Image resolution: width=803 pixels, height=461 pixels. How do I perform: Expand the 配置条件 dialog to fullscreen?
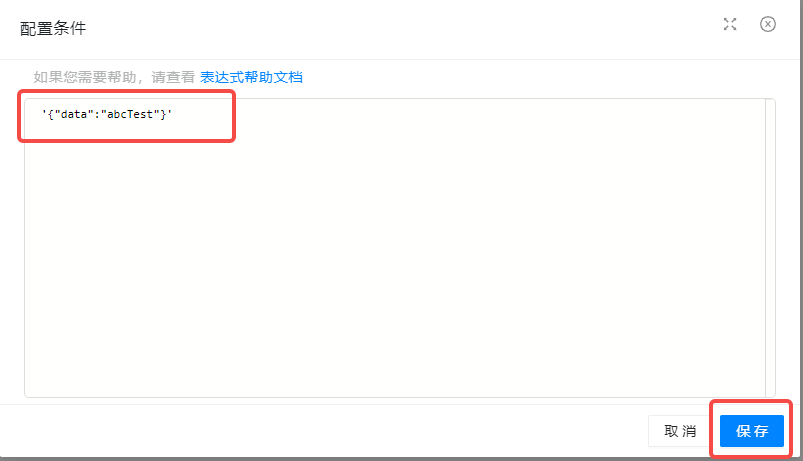730,24
